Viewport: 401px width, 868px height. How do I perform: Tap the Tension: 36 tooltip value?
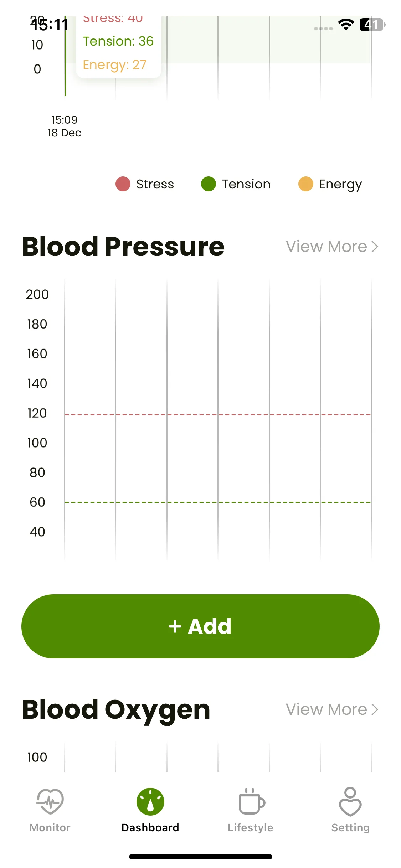(118, 41)
